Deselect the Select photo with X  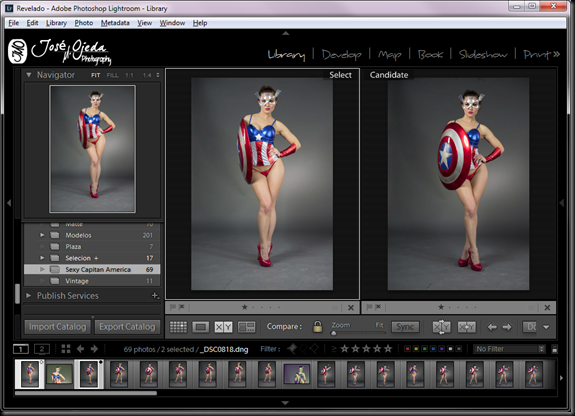click(351, 307)
